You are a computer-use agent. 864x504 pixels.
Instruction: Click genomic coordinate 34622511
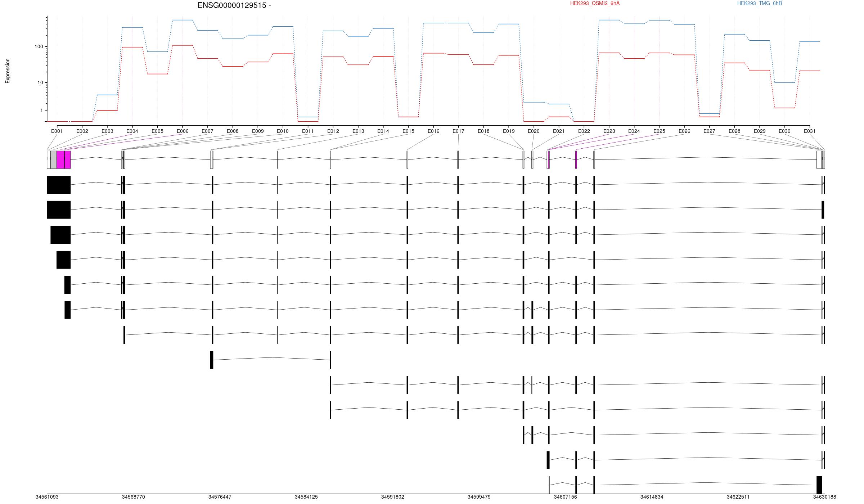tap(738, 497)
